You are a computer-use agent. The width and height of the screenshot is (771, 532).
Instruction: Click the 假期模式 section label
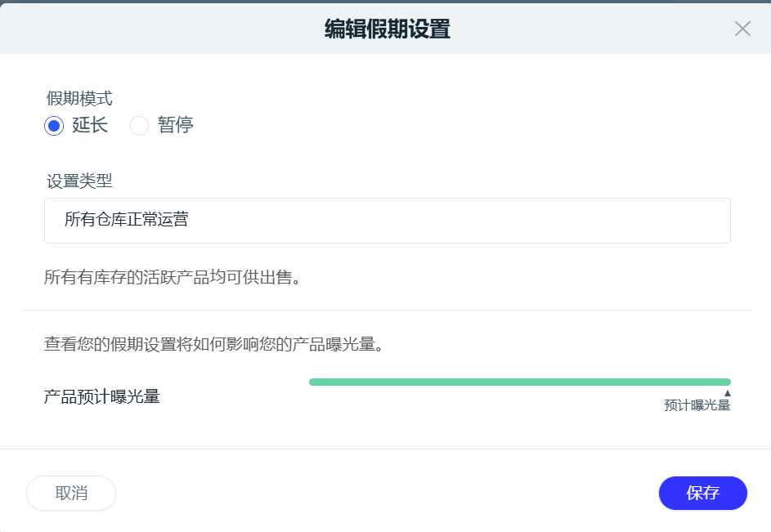(79, 99)
